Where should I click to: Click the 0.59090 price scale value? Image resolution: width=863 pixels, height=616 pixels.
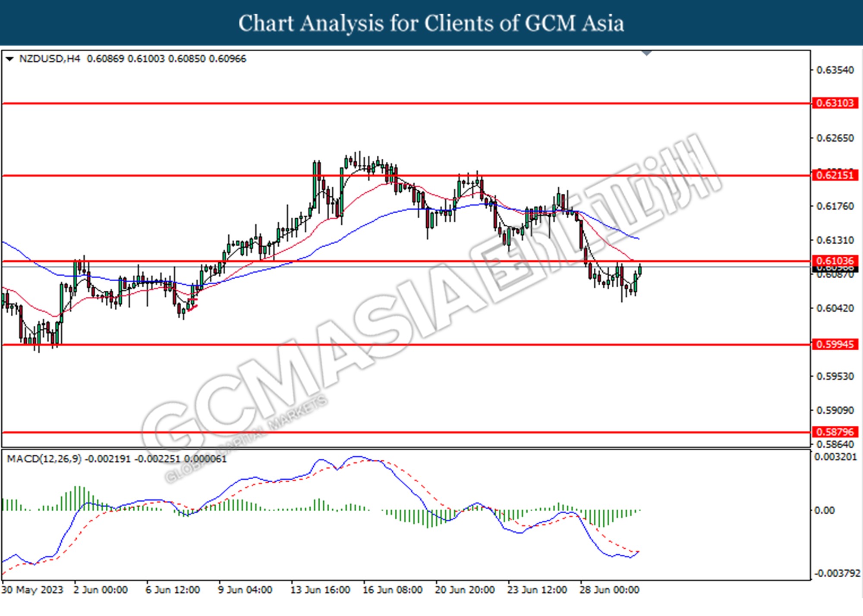835,410
